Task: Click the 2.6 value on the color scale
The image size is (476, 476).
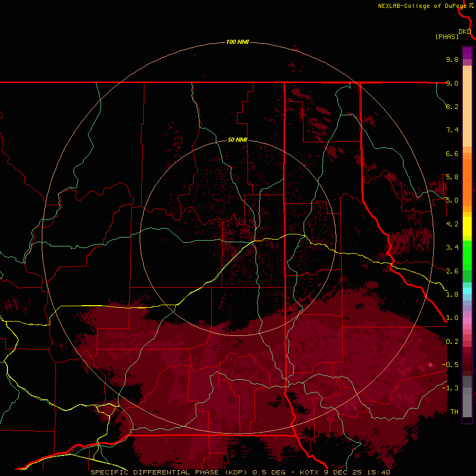Action: pos(452,271)
